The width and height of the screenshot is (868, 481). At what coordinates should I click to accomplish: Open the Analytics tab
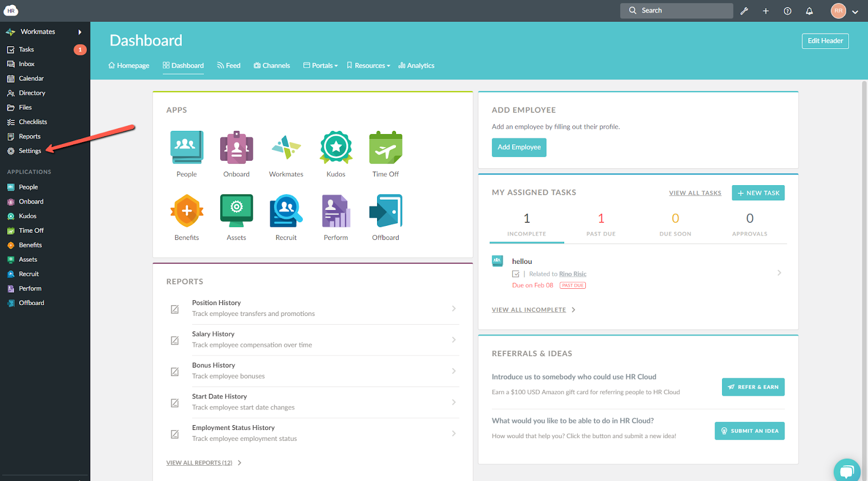pyautogui.click(x=417, y=66)
